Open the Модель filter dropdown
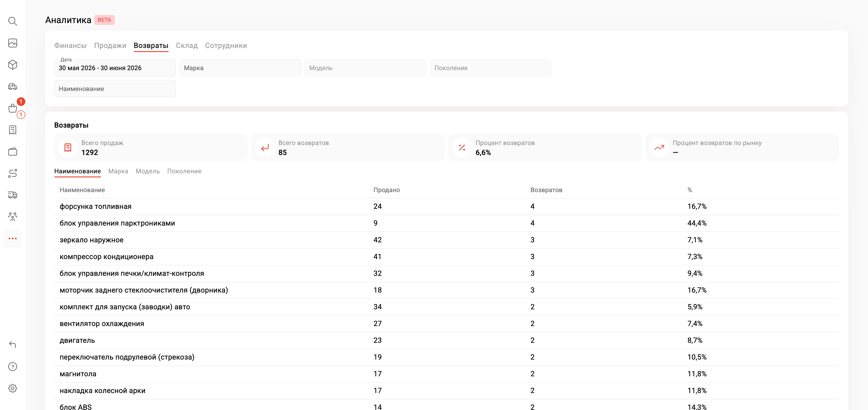This screenshot has width=868, height=410. 366,68
